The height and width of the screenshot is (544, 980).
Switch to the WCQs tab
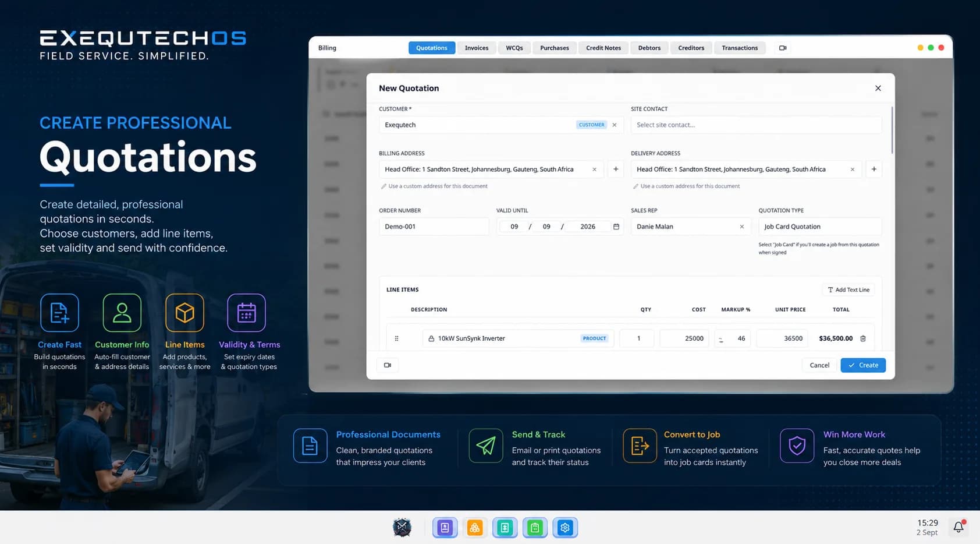514,48
